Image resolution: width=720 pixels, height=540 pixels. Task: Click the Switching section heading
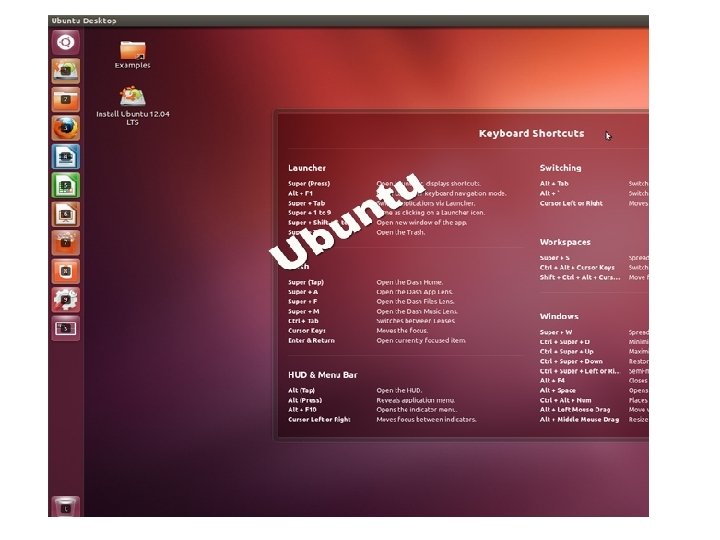pos(560,168)
